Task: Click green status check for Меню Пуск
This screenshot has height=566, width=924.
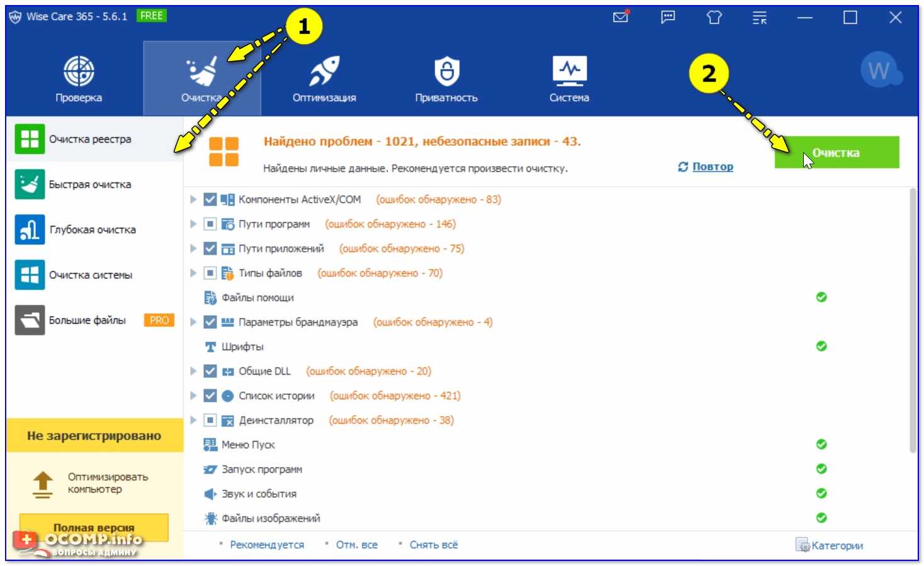Action: (821, 444)
